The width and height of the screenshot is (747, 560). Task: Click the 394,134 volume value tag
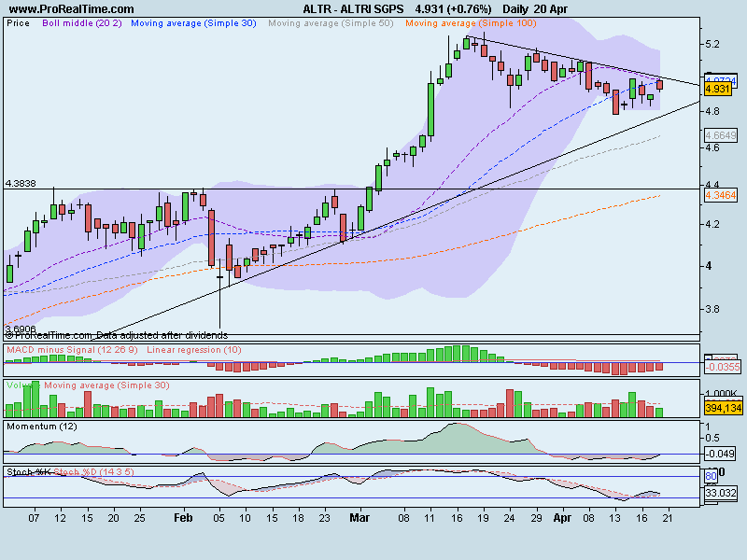pos(723,408)
